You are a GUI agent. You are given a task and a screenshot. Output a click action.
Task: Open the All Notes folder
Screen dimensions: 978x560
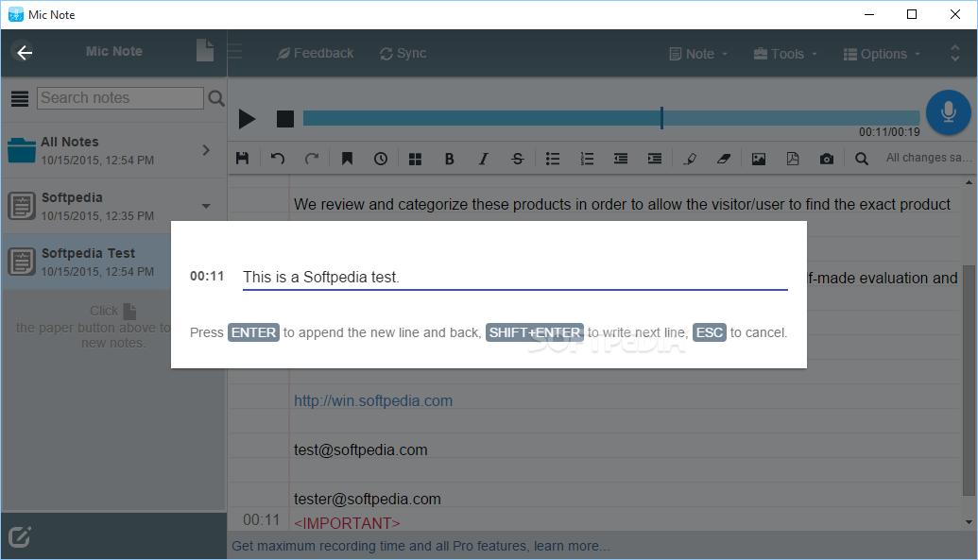[x=114, y=150]
